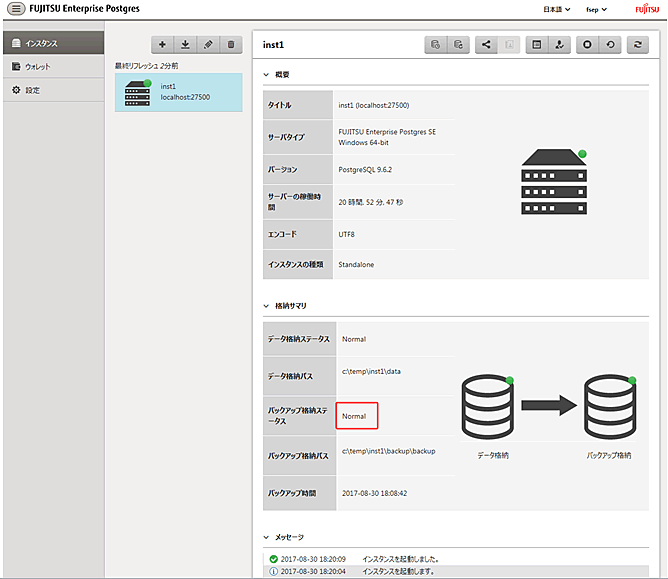Click the Standalone instance type value
Screen dimensions: 668x579
point(356,265)
